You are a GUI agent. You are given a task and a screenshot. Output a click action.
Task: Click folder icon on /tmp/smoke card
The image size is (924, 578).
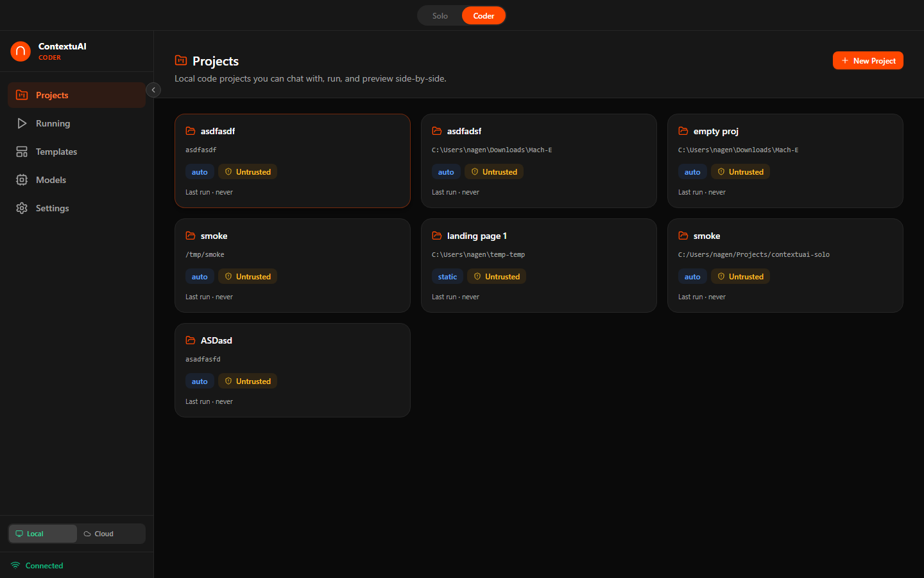(x=191, y=236)
